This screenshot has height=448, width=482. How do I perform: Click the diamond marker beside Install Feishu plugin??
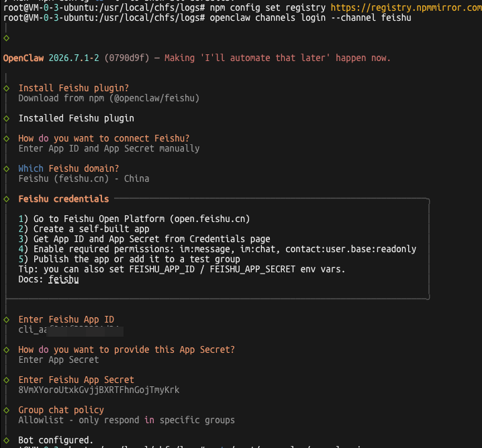[7, 89]
